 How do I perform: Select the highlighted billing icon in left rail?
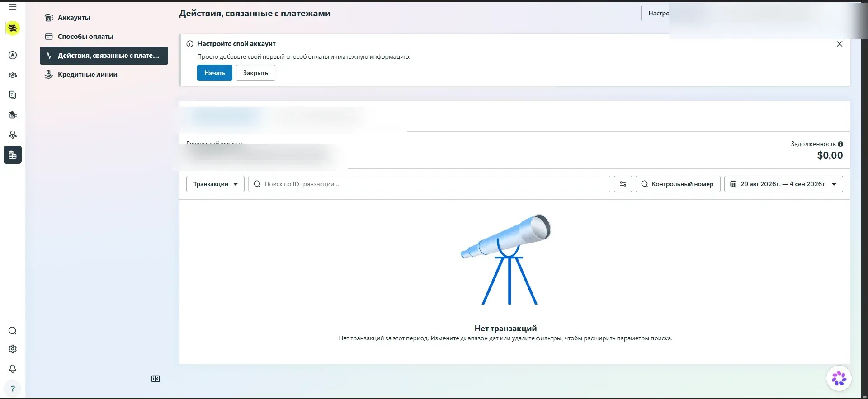coord(13,155)
